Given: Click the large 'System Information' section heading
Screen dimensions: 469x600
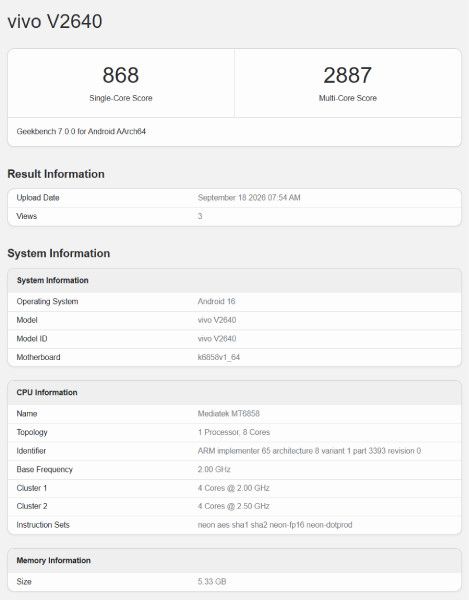Looking at the screenshot, I should [x=59, y=253].
